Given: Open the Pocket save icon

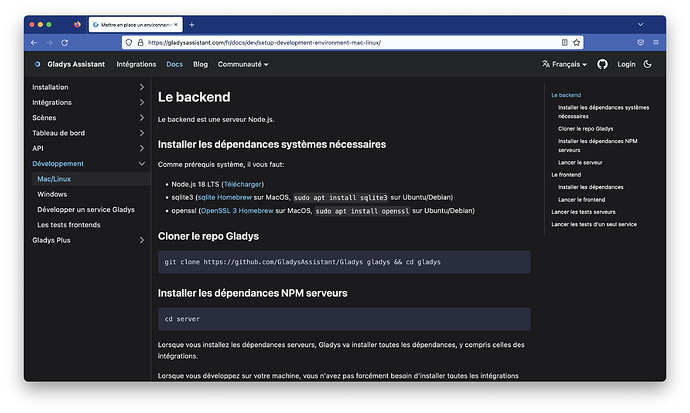Looking at the screenshot, I should 641,43.
